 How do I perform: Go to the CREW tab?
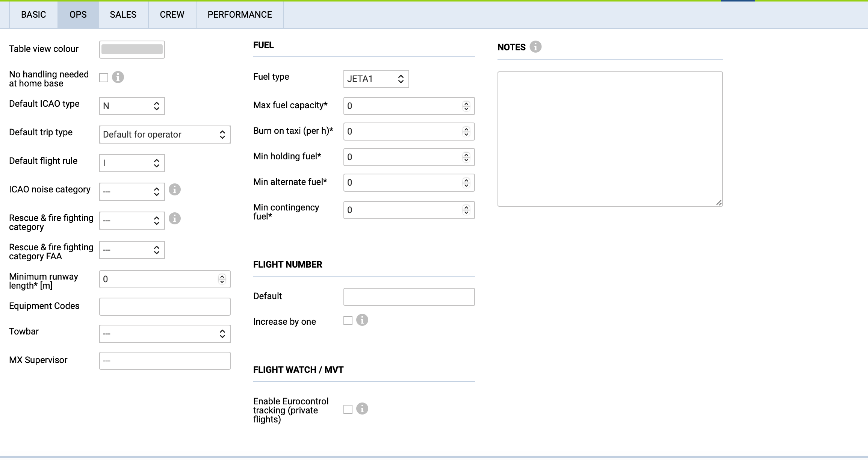[x=172, y=15]
